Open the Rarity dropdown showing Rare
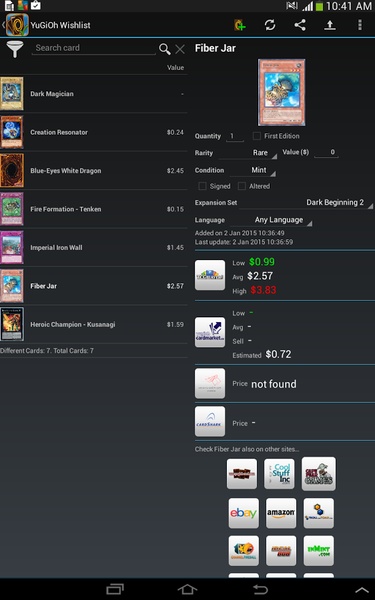Image resolution: width=375 pixels, height=600 pixels. [248, 153]
